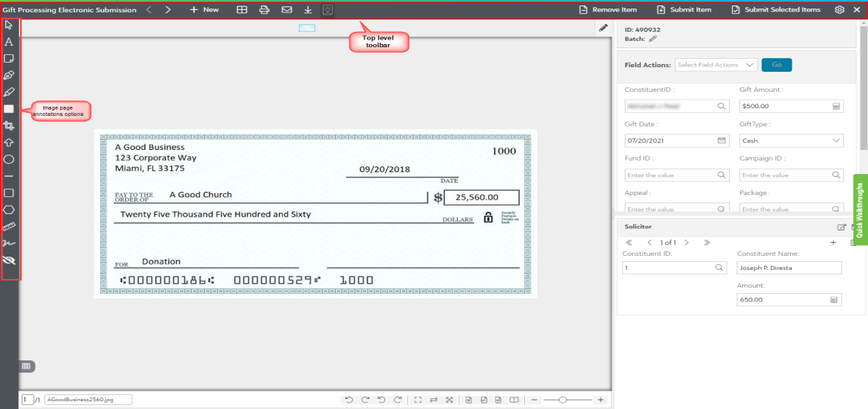Viewport: 868px width, 409px height.
Task: Click Remove Item in the top toolbar
Action: tap(608, 10)
